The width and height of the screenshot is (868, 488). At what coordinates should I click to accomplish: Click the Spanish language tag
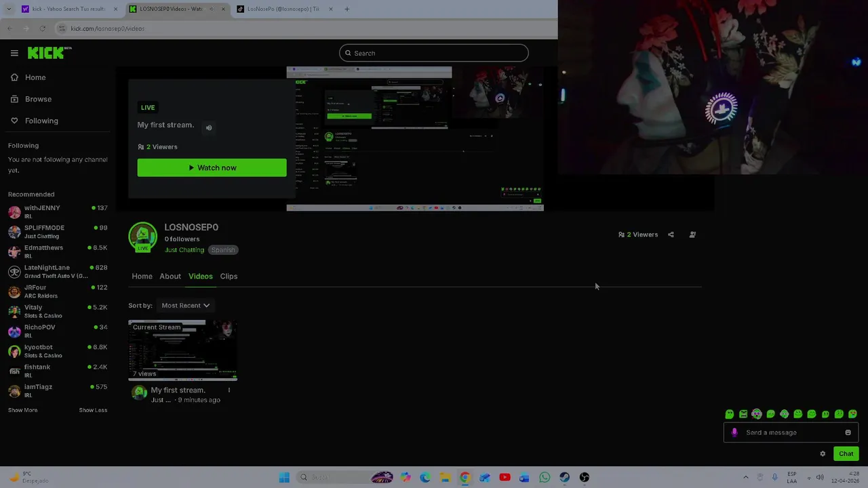(223, 249)
